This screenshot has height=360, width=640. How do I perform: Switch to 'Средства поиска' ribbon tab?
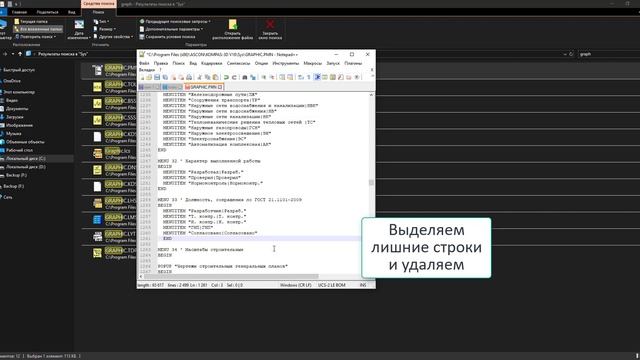99,4
